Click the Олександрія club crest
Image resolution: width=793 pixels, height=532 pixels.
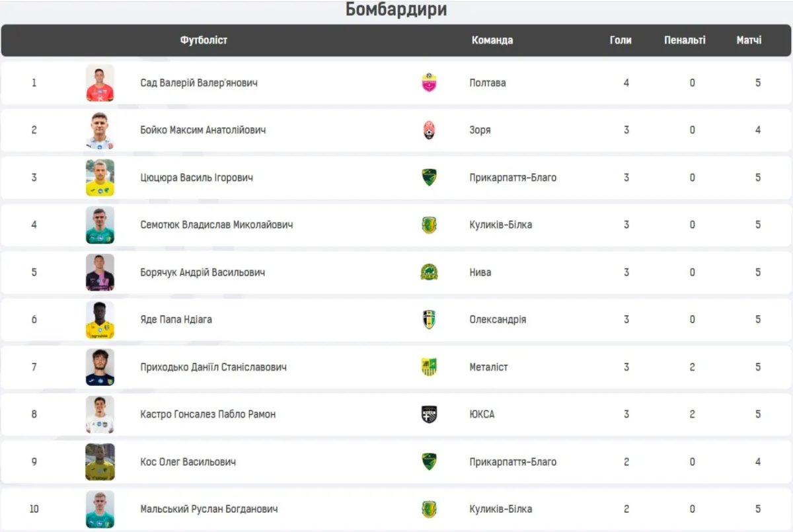[429, 320]
